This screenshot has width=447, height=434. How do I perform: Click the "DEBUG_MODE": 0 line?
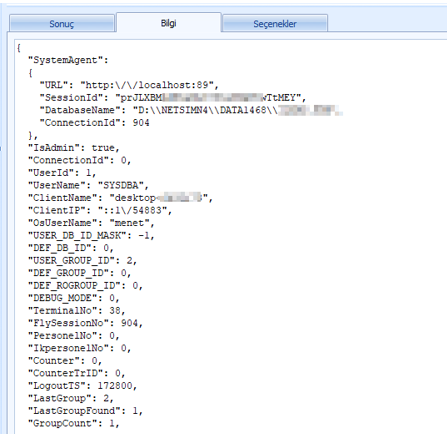(74, 298)
